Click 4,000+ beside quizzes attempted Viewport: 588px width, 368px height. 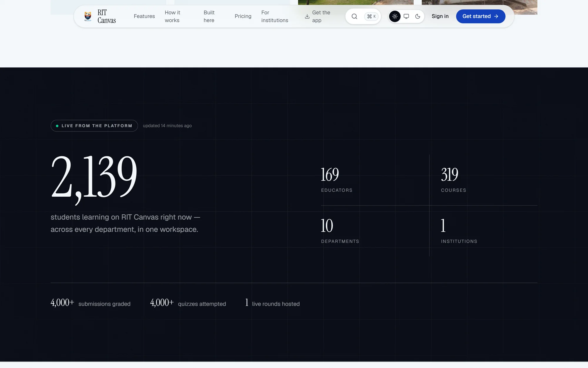pos(162,303)
